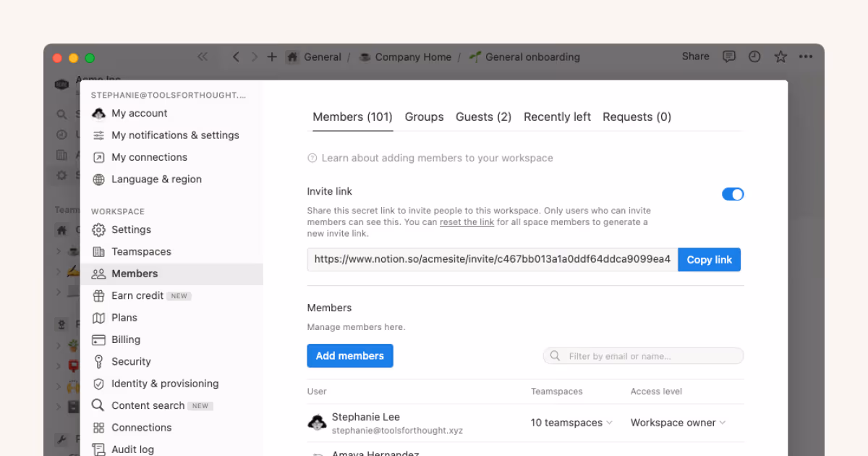The image size is (868, 456).
Task: Open the 10 teamspaces dropdown for Stephanie Lee
Action: (571, 422)
